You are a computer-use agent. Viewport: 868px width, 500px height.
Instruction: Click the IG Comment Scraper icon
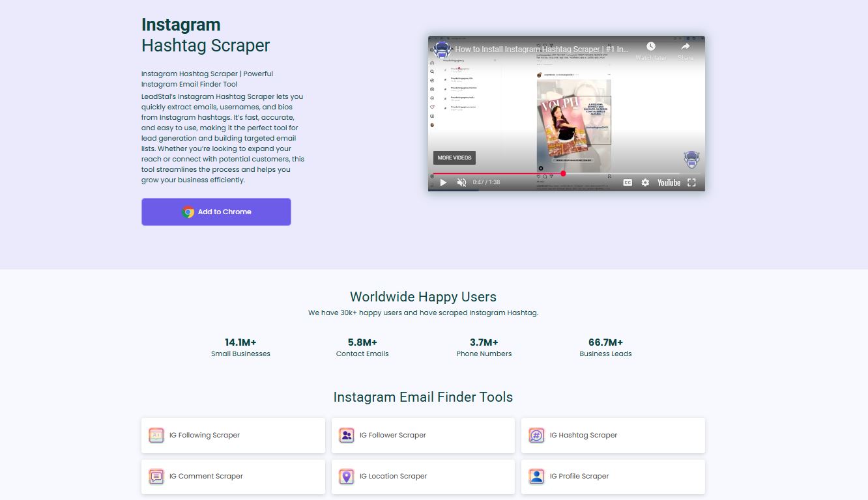click(156, 477)
